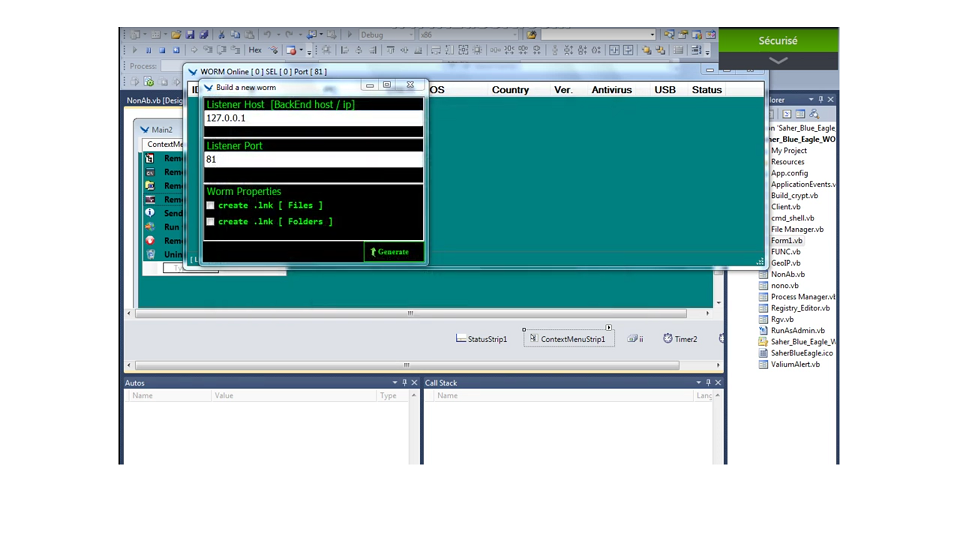This screenshot has width=960, height=540.
Task: Click the Show Next Statement arrow icon
Action: 193,50
